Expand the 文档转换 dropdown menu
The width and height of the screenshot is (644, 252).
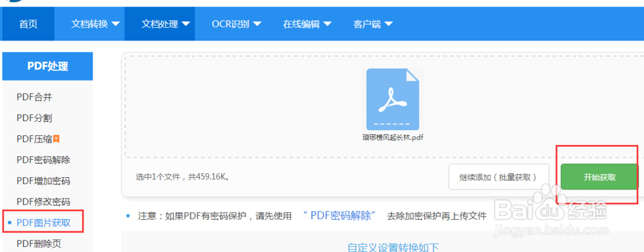95,24
